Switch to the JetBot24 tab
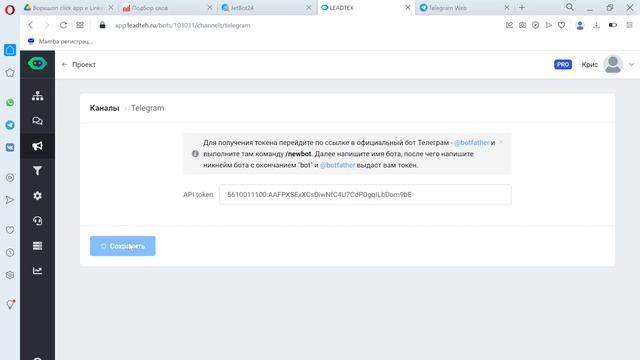The height and width of the screenshot is (360, 640). tap(267, 8)
